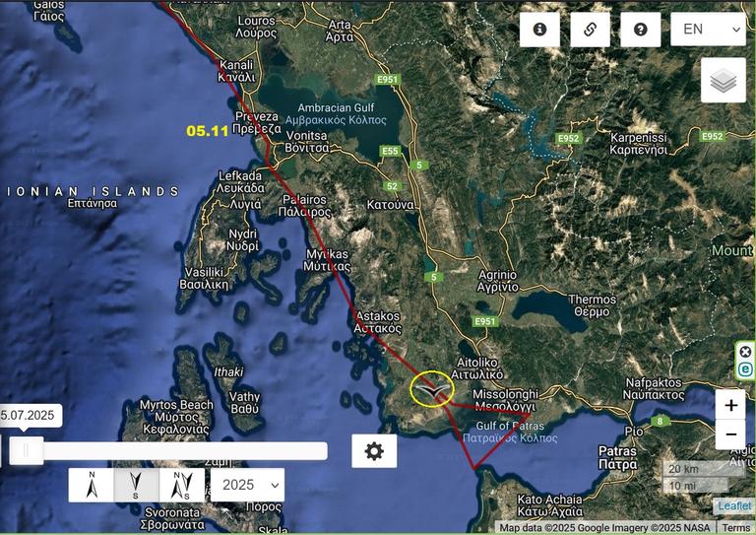Click the teal 'e' icon on right edge
Viewport: 756px width, 535px height.
(x=745, y=370)
